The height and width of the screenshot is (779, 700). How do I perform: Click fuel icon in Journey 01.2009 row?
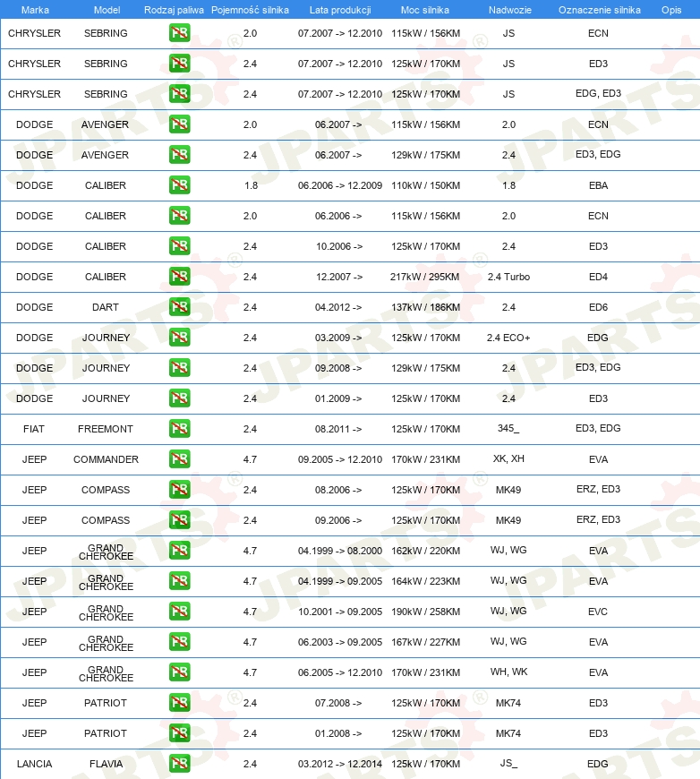179,398
